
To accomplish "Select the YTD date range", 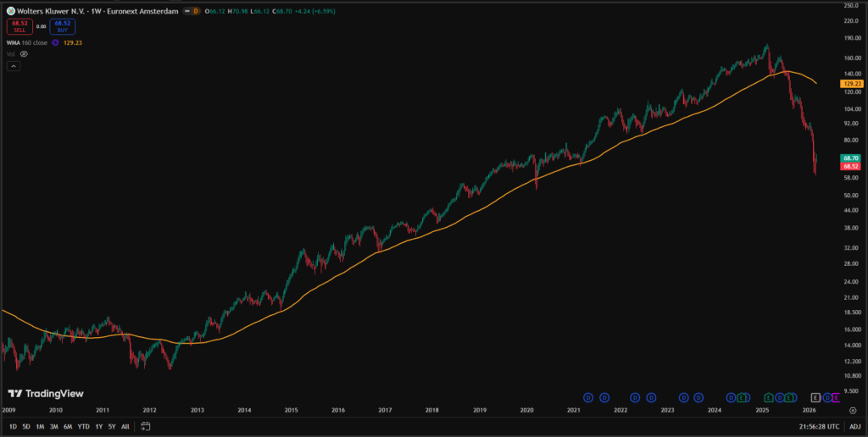I will (x=83, y=426).
